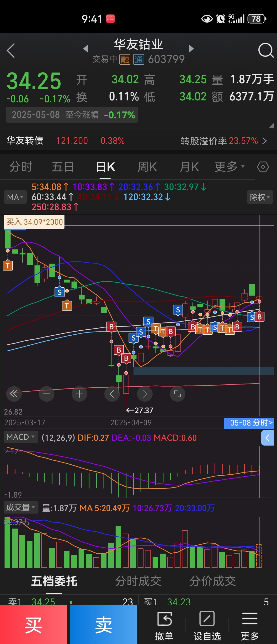Open the MA indicator dropdown

15,197
